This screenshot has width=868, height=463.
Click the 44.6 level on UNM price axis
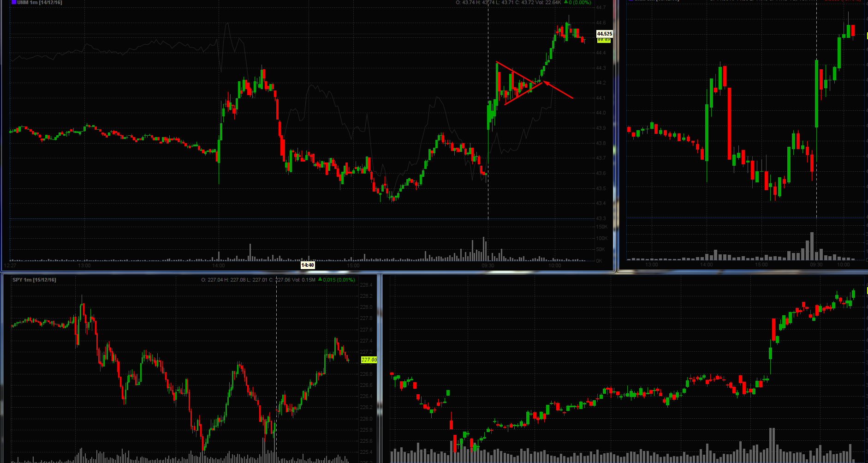(x=601, y=23)
